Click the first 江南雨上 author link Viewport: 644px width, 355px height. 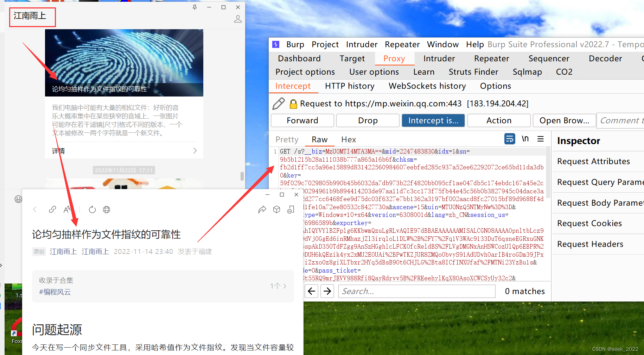coord(63,251)
